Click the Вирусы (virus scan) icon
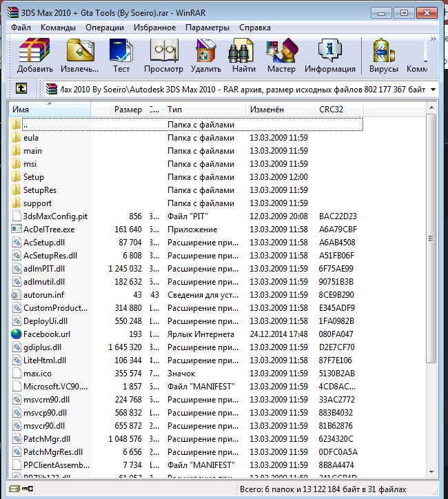Viewport: 448px width, 499px height. point(384,50)
